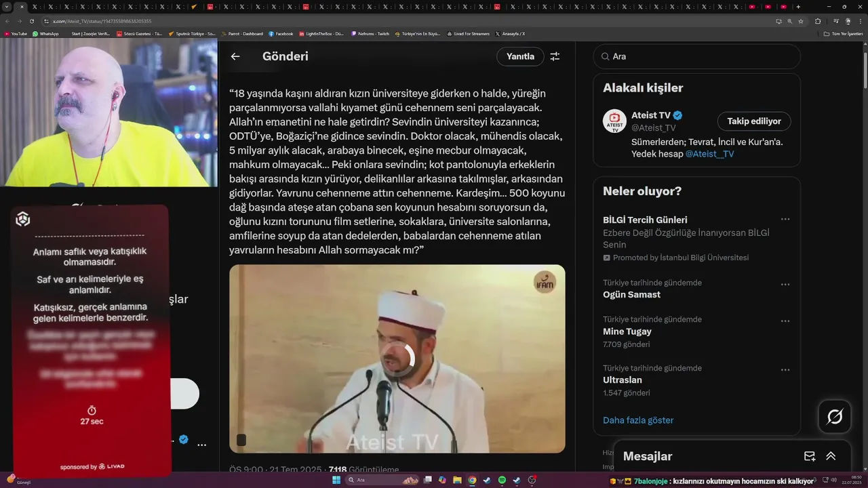Open the Sputnik Türkiye bookmark

(x=192, y=33)
